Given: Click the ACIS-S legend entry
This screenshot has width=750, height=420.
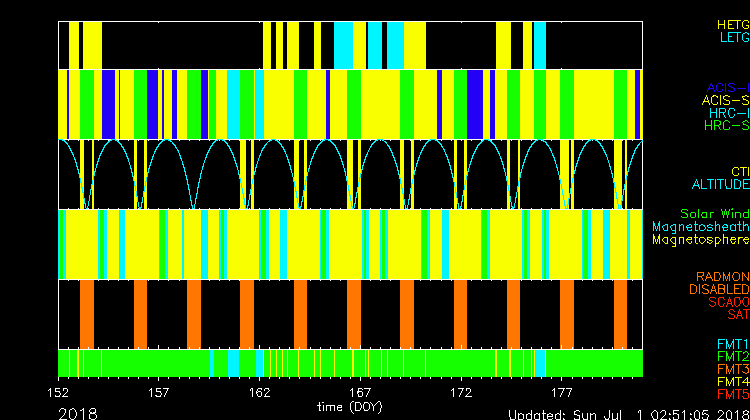Looking at the screenshot, I should point(725,100).
